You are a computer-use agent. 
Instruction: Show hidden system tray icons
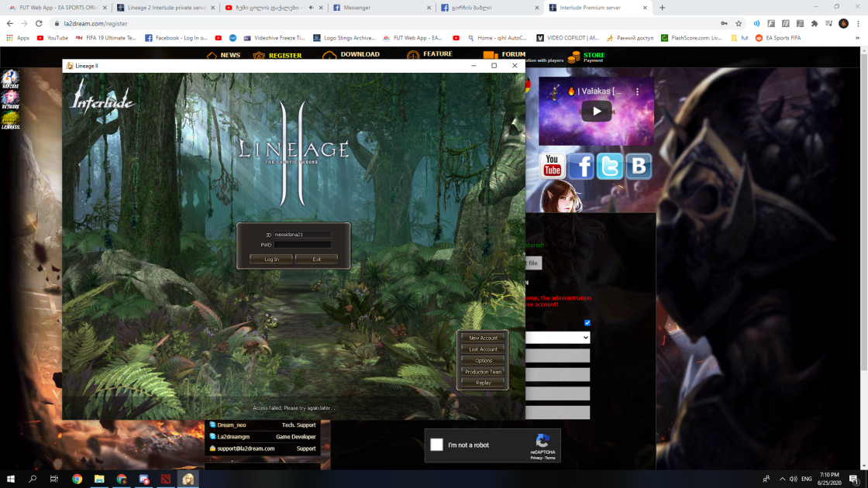pyautogui.click(x=782, y=479)
